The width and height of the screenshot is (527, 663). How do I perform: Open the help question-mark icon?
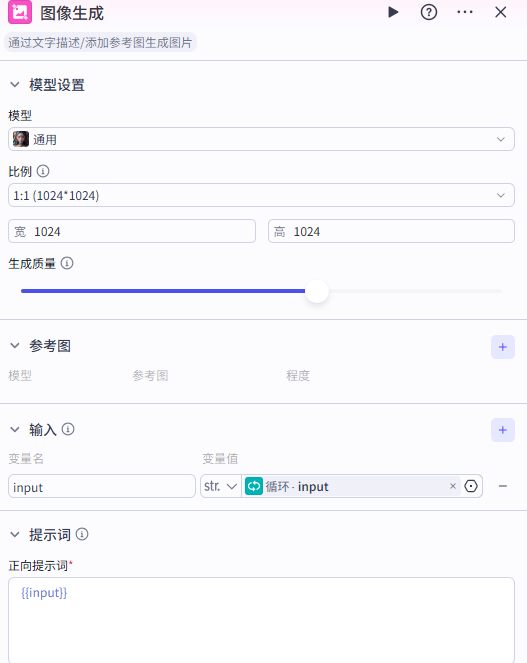pyautogui.click(x=428, y=12)
